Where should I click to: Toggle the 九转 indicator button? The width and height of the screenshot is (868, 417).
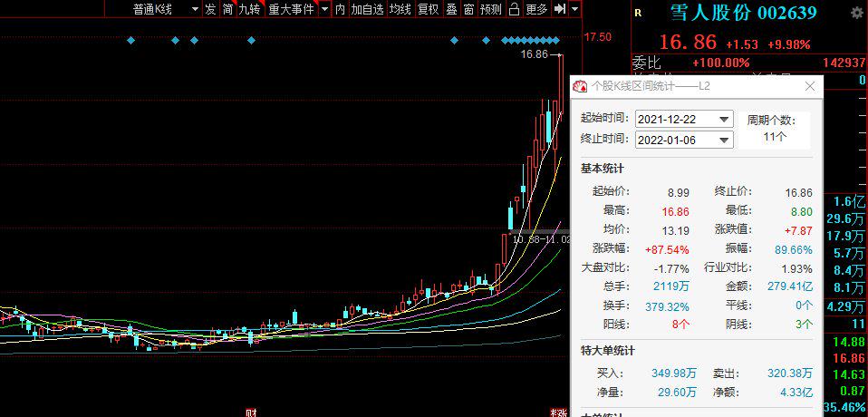250,9
